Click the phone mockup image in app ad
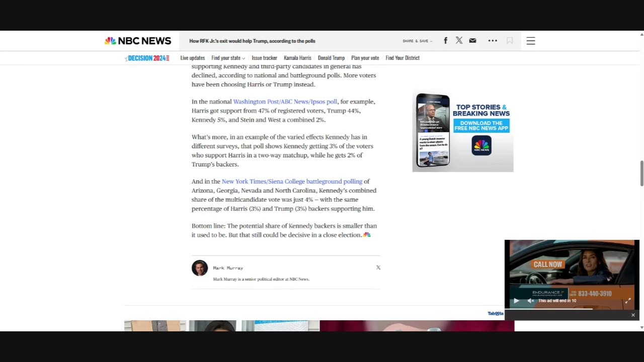This screenshot has width=644, height=362. (433, 131)
